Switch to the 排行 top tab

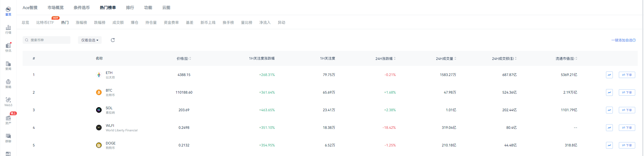click(130, 8)
